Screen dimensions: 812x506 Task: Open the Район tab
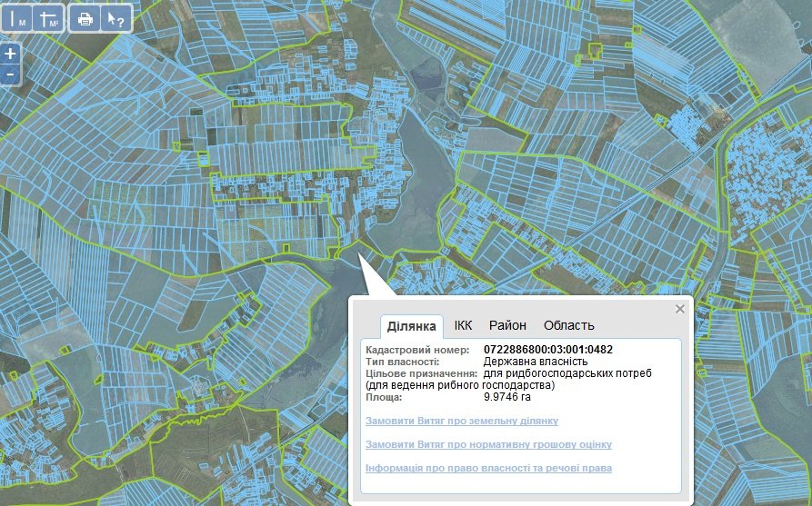pyautogui.click(x=507, y=325)
